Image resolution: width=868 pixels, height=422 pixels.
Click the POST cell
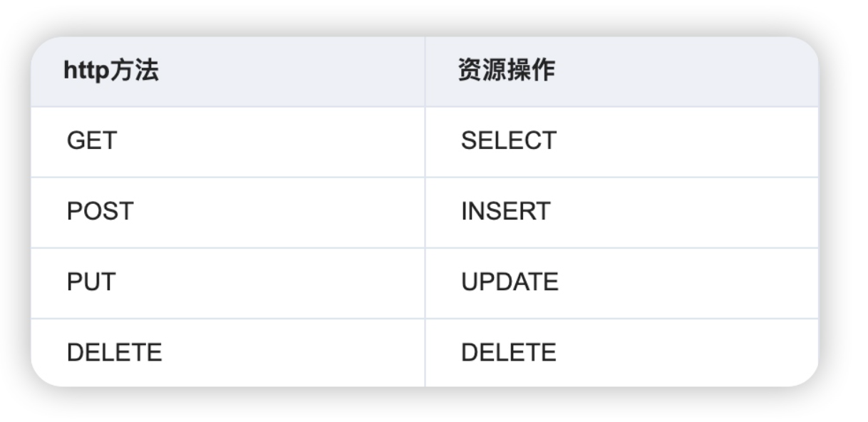coord(228,212)
